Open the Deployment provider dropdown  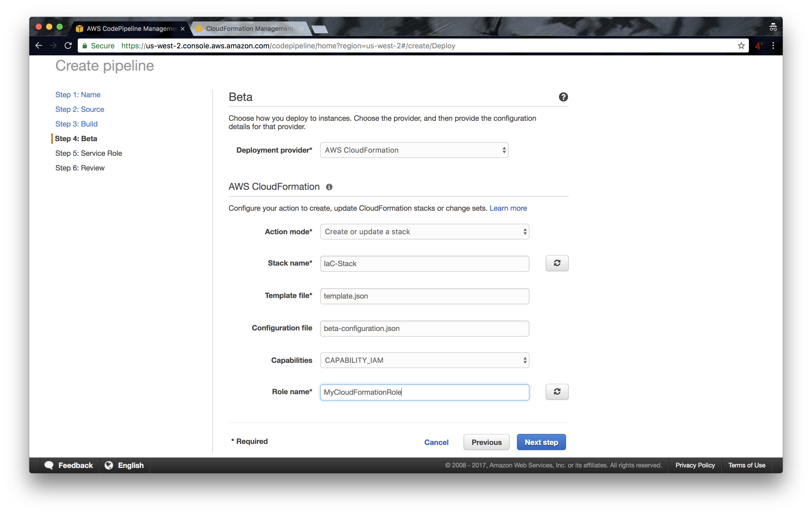click(414, 150)
